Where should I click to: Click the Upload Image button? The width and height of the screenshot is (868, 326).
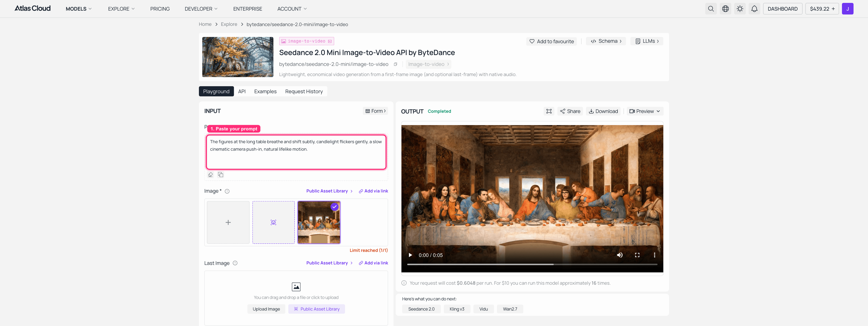[266, 309]
